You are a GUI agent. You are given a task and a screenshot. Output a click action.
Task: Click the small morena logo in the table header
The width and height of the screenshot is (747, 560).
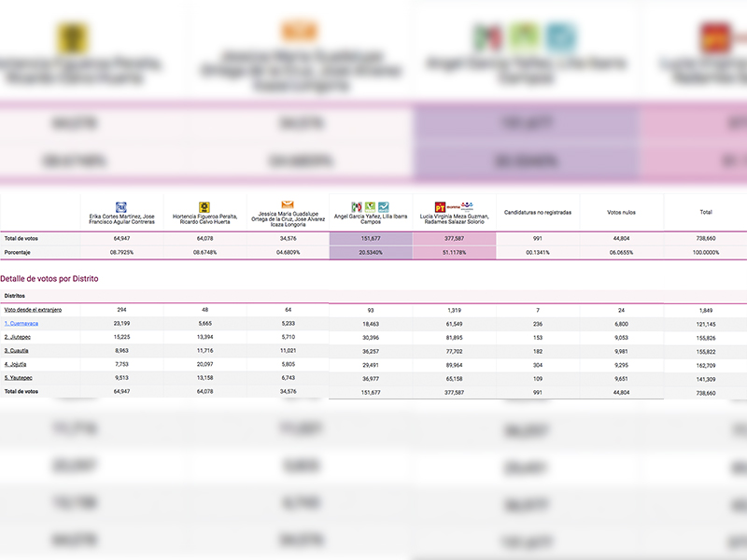click(x=453, y=206)
